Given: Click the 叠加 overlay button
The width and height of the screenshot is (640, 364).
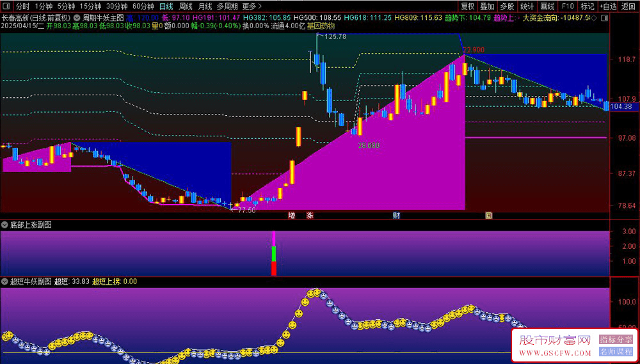Looking at the screenshot, I should pyautogui.click(x=487, y=6).
